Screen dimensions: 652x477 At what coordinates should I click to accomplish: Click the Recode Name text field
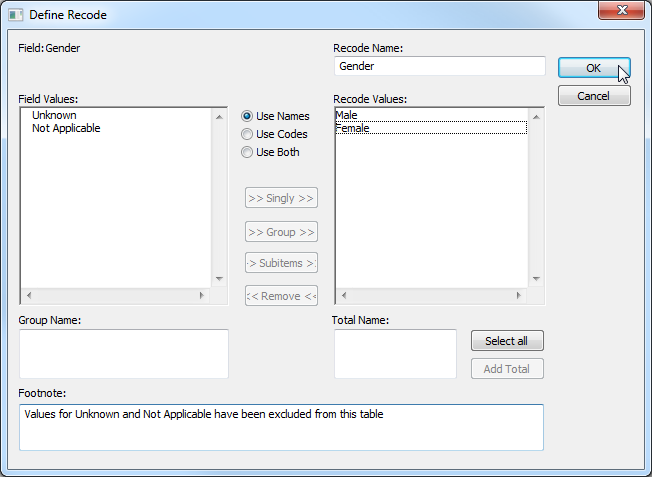tap(439, 66)
